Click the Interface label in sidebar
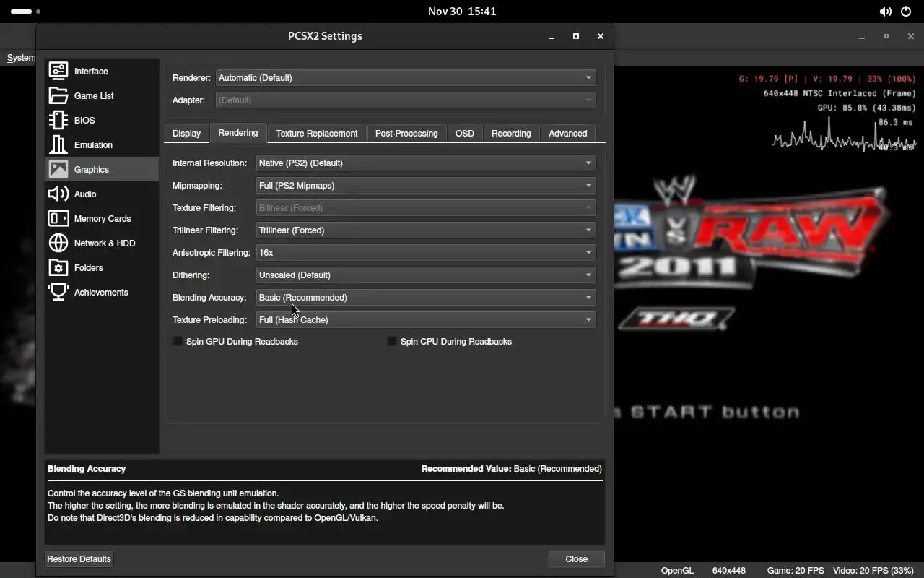The image size is (924, 578). pos(91,71)
